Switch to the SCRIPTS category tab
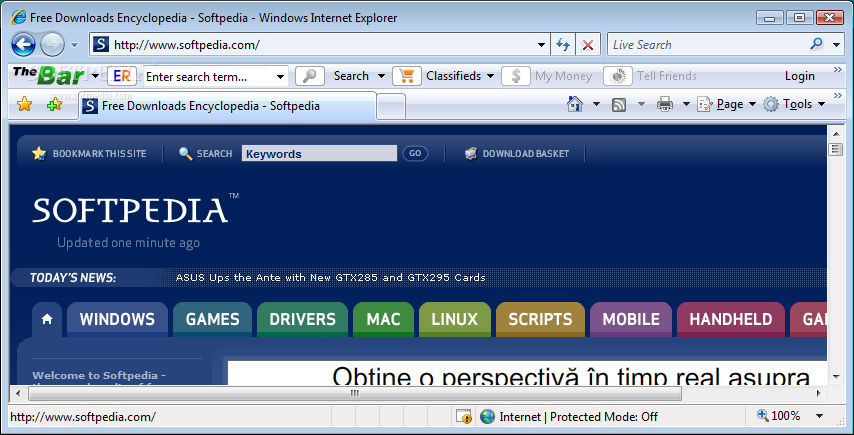 pos(540,319)
